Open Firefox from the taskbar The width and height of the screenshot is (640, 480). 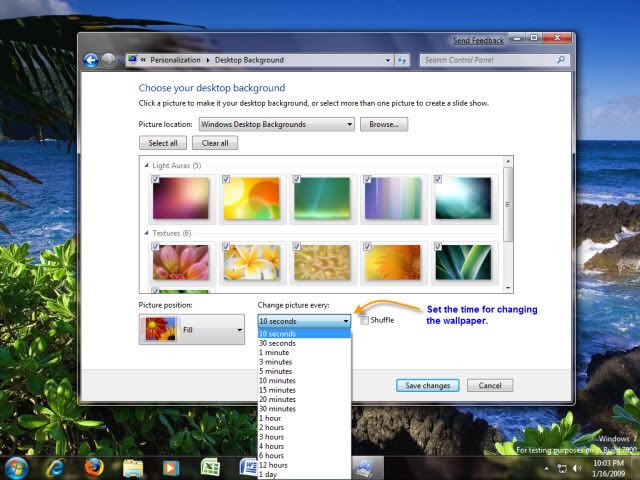94,467
